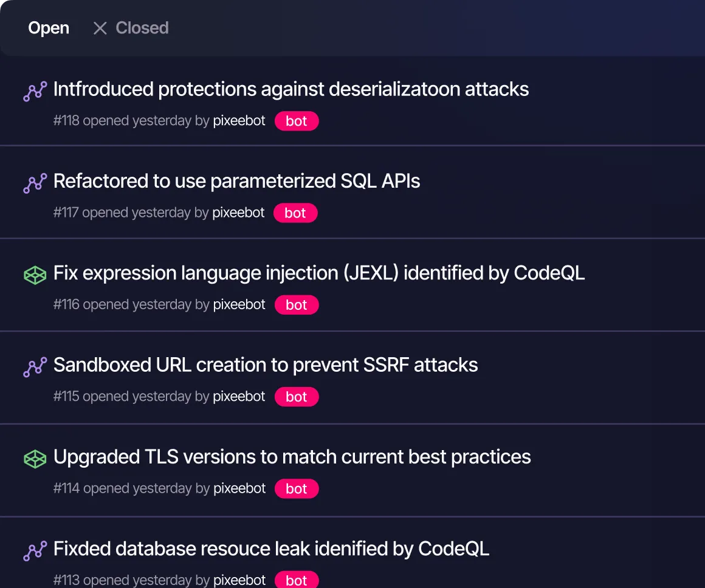Image resolution: width=705 pixels, height=588 pixels.
Task: Switch to the Open filter
Action: 49,27
